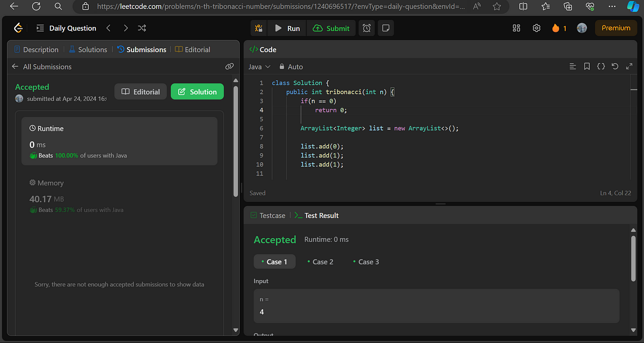
Task: Open the Daily Question problem list
Action: pyautogui.click(x=66, y=28)
